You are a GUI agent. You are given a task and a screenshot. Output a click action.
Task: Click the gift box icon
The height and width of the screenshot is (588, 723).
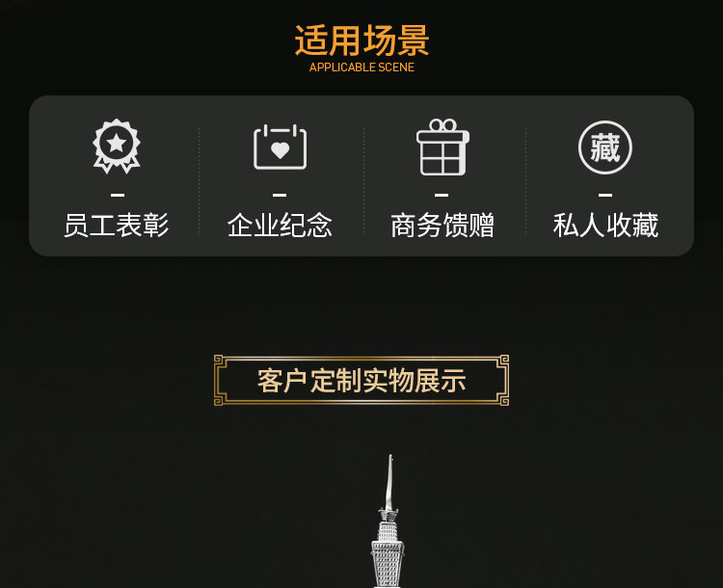[x=442, y=147]
